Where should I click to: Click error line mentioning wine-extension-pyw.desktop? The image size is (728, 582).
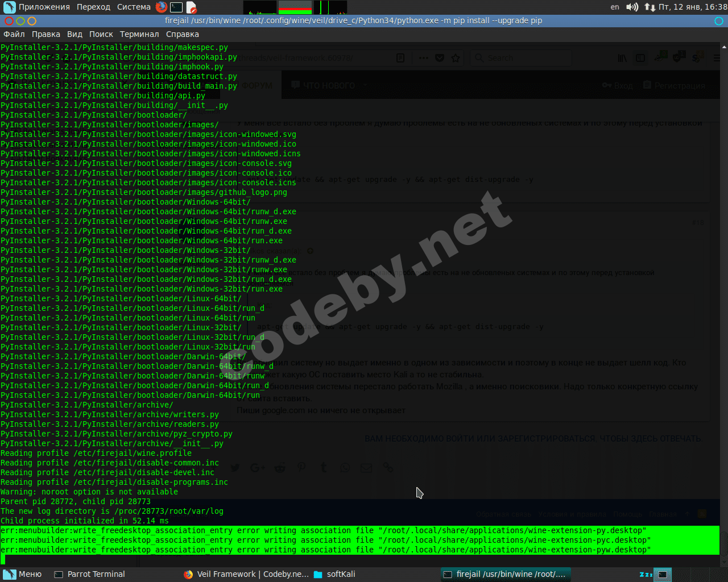pos(326,550)
